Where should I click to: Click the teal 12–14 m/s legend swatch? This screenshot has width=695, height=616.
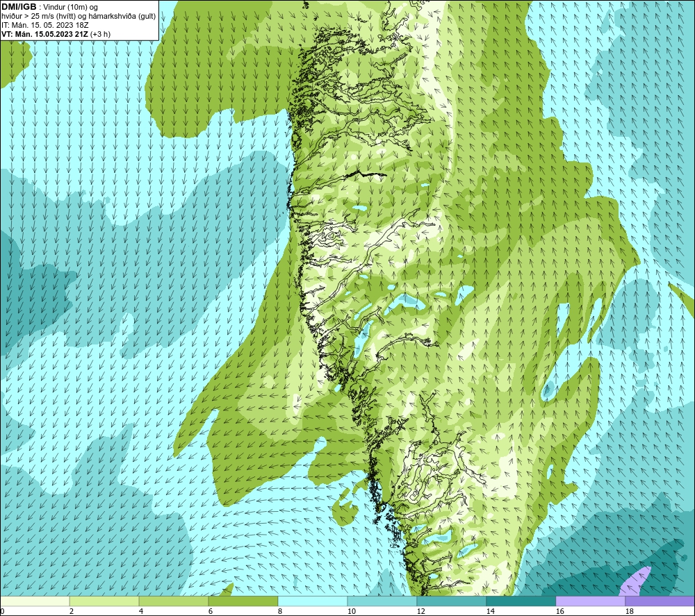451,601
